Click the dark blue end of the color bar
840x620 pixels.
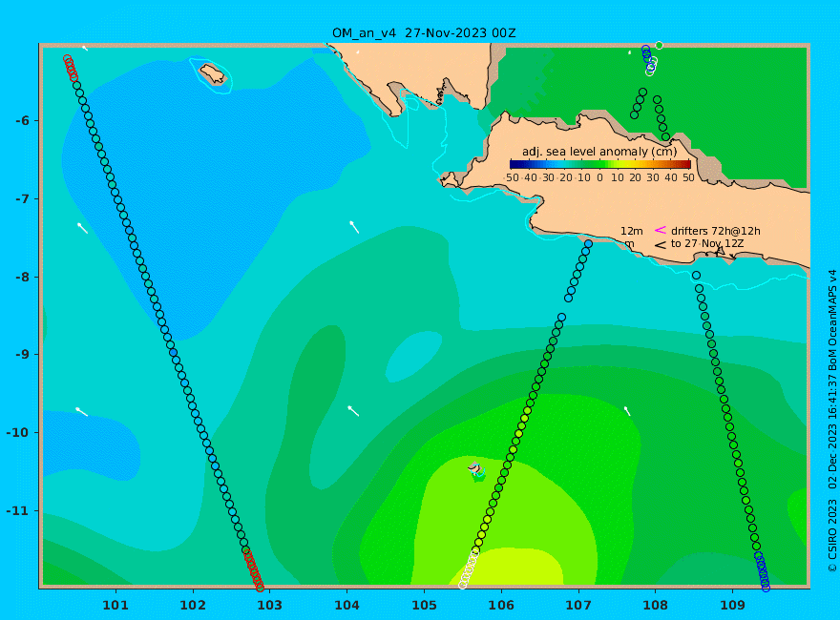(x=514, y=164)
